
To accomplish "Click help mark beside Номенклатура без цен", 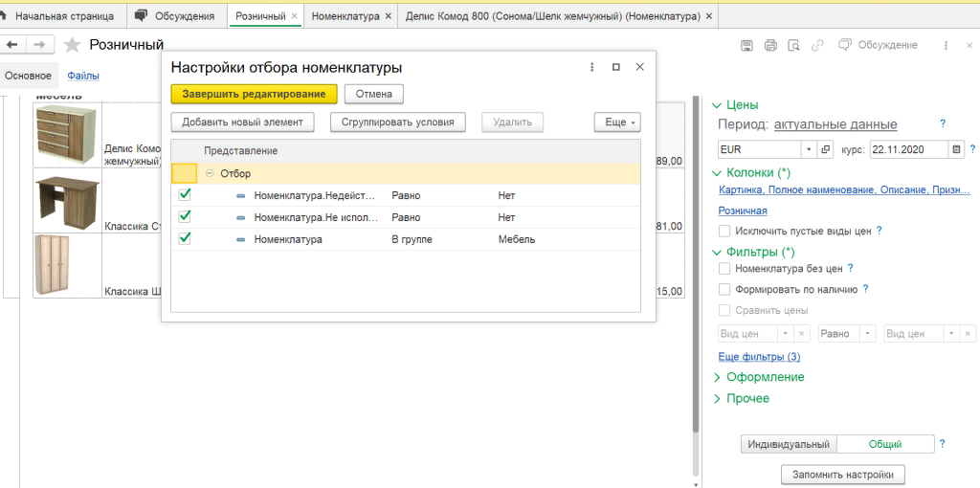I will 851,268.
